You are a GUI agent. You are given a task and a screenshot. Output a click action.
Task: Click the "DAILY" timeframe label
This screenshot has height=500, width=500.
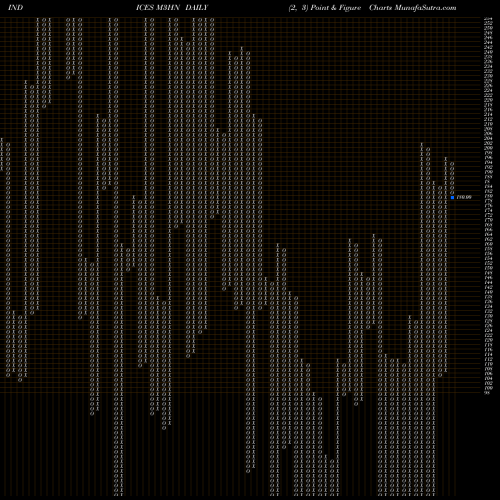click(x=197, y=8)
